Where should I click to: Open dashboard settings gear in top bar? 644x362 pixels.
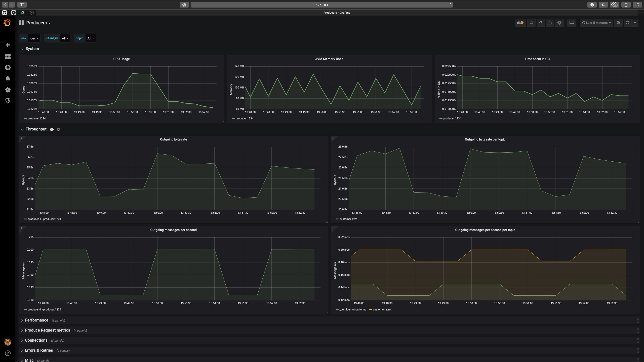point(559,23)
